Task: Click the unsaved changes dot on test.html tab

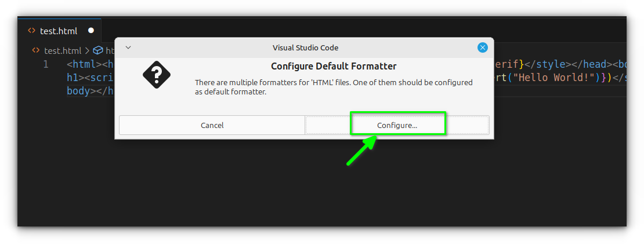Action: point(91,31)
